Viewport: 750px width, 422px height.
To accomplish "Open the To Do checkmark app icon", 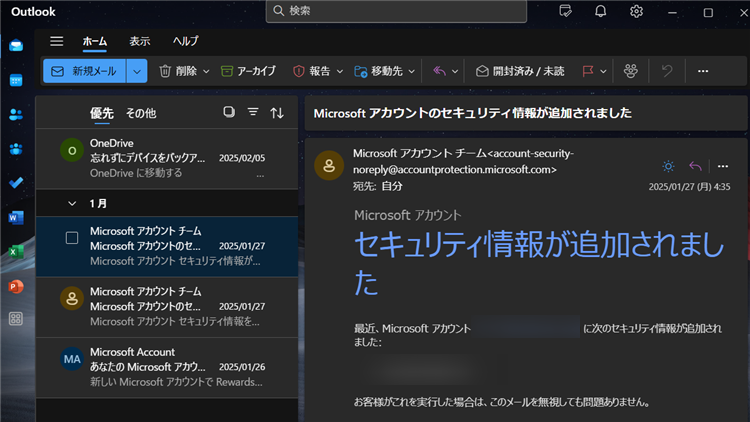I will point(16,183).
